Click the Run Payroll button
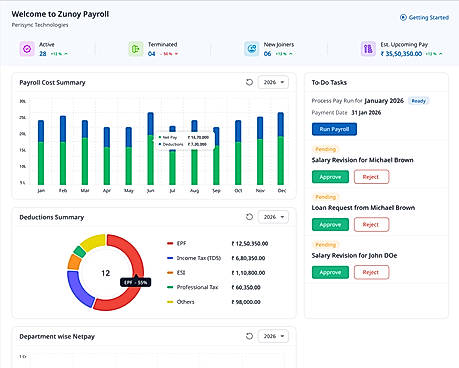Image resolution: width=459 pixels, height=368 pixels. coord(334,129)
